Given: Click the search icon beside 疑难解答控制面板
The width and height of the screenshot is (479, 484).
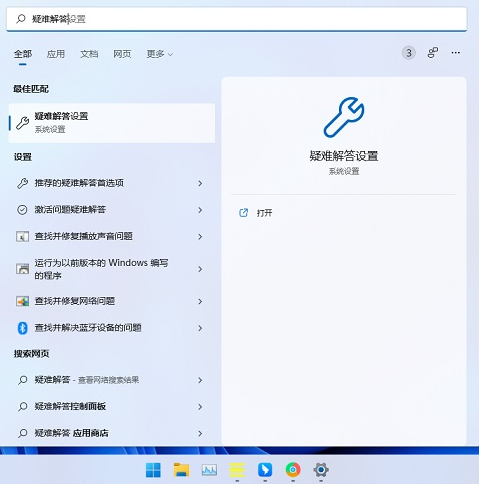Looking at the screenshot, I should (x=22, y=406).
